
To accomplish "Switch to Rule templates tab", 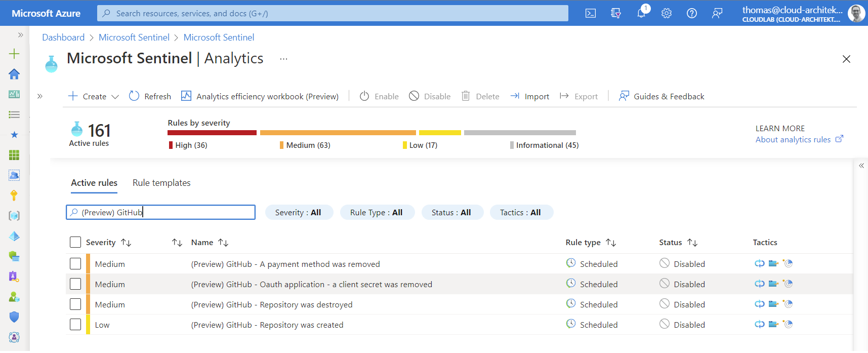I will [x=161, y=183].
